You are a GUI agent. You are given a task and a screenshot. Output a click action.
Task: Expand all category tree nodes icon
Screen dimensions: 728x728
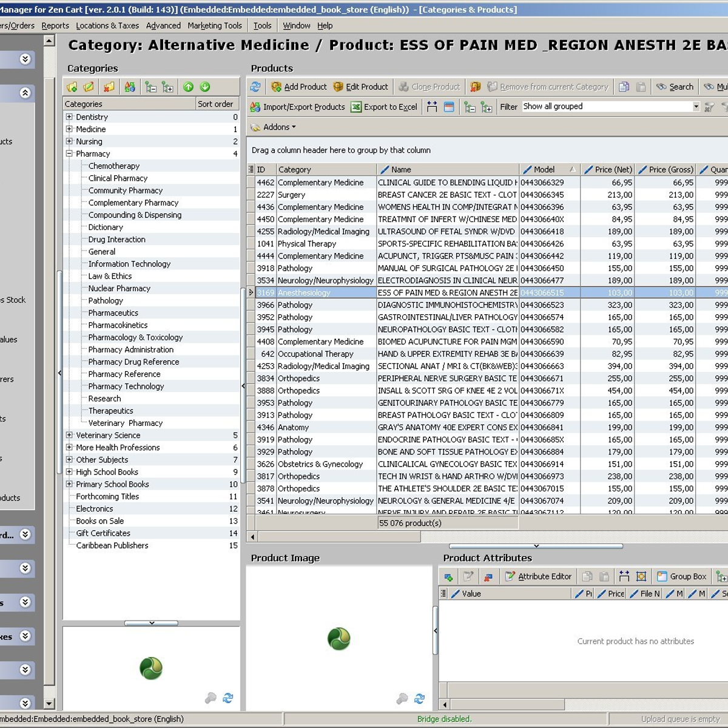point(167,87)
